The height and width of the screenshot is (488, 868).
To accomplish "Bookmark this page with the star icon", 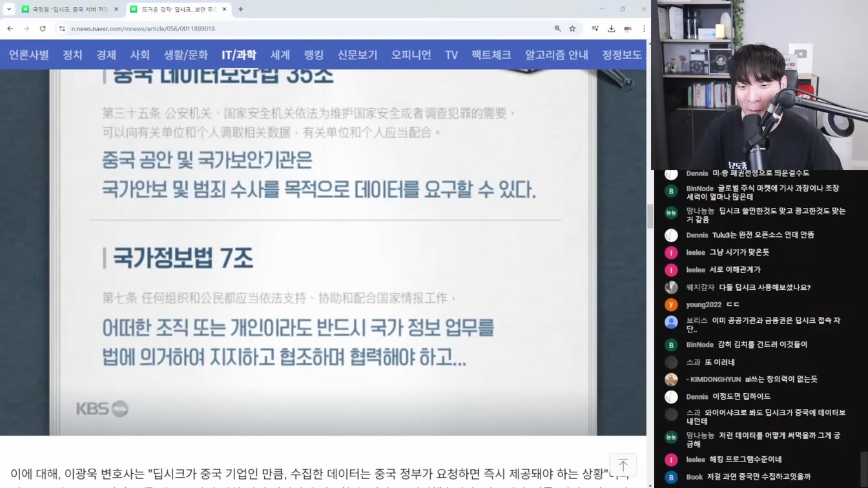I will click(572, 28).
